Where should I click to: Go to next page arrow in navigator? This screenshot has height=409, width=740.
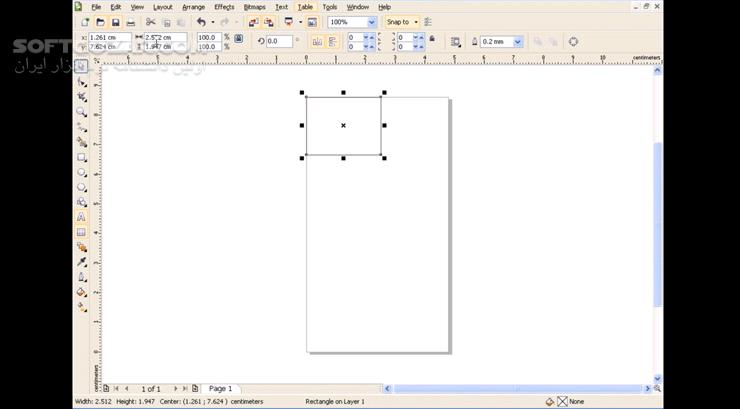coord(175,389)
